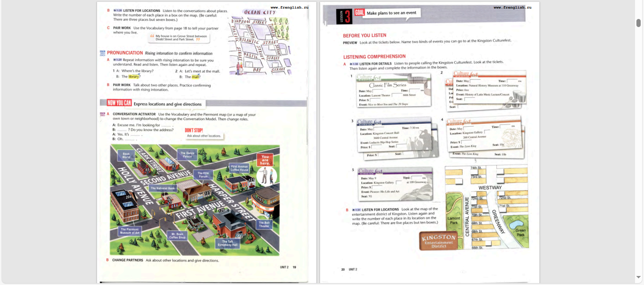Screen dimensions: 644x285
Task: Click 'The Taft Symphony Hall' map label
Action: pyautogui.click(x=227, y=244)
